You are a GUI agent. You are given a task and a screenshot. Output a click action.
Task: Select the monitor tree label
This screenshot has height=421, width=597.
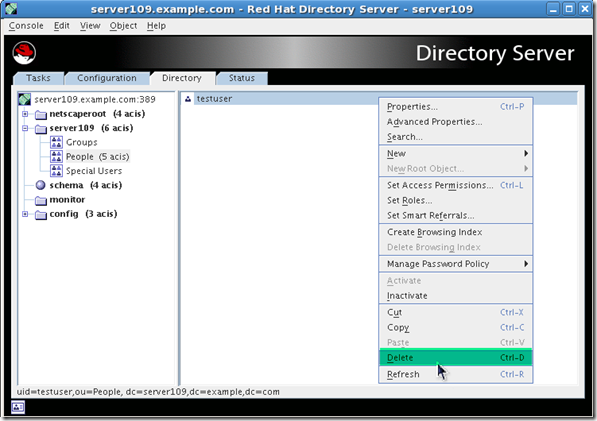(x=67, y=200)
